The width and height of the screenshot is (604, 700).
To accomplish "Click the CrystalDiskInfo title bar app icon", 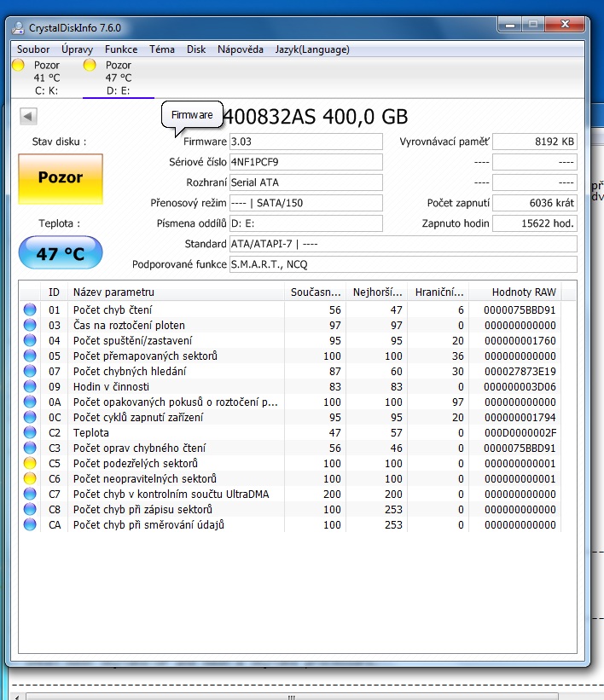I will point(18,27).
